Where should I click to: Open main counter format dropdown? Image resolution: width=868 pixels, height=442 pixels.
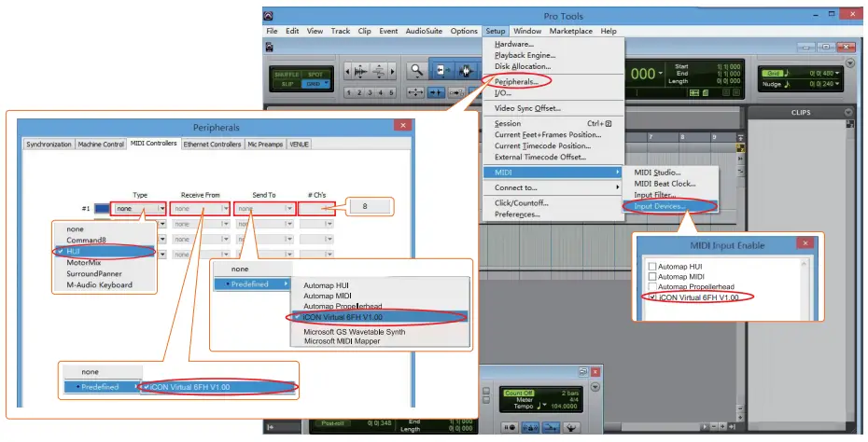point(661,74)
